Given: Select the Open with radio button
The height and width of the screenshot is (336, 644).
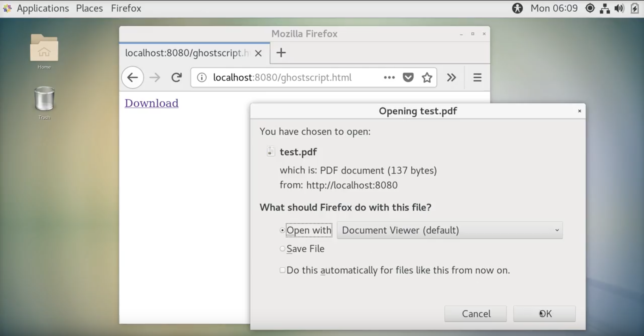Looking at the screenshot, I should 282,230.
